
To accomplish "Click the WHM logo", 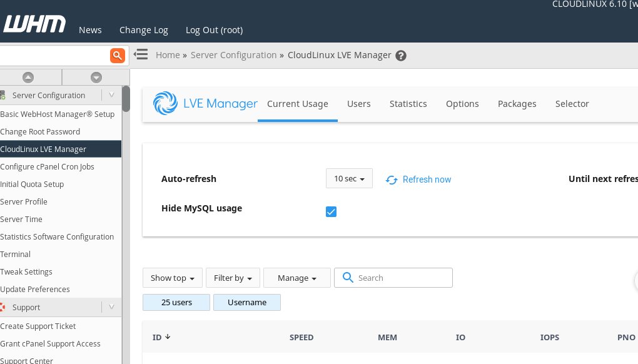I will pos(34,24).
